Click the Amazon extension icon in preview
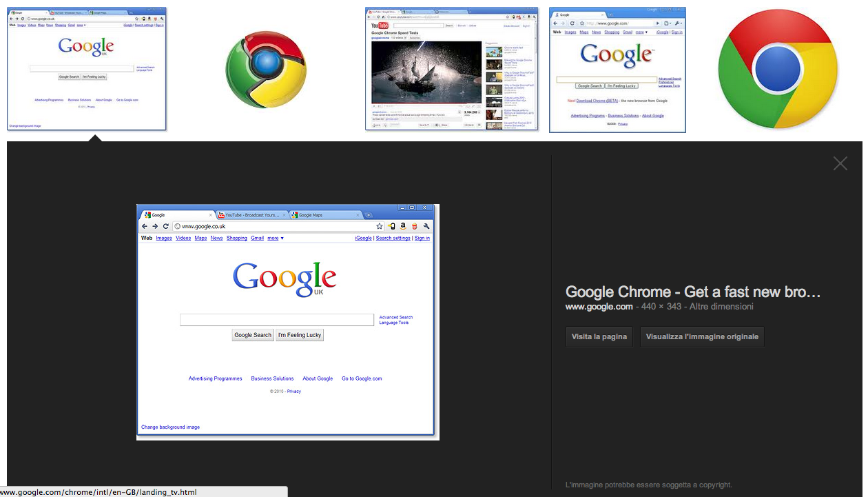Image resolution: width=868 pixels, height=497 pixels. click(x=403, y=226)
